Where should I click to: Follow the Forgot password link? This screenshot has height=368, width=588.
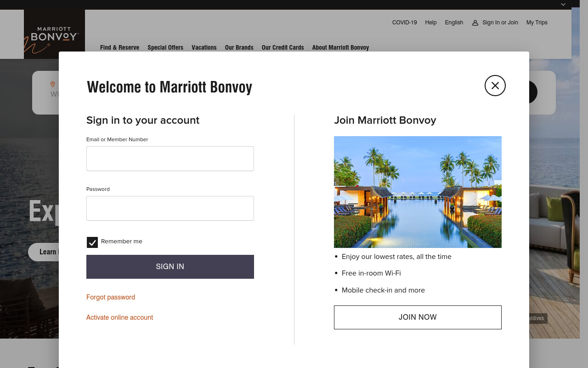tap(111, 297)
